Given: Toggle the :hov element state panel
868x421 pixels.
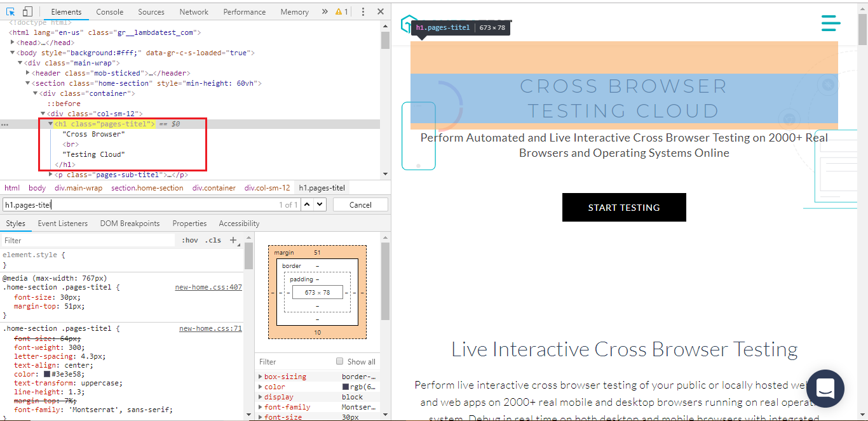Looking at the screenshot, I should pyautogui.click(x=189, y=241).
